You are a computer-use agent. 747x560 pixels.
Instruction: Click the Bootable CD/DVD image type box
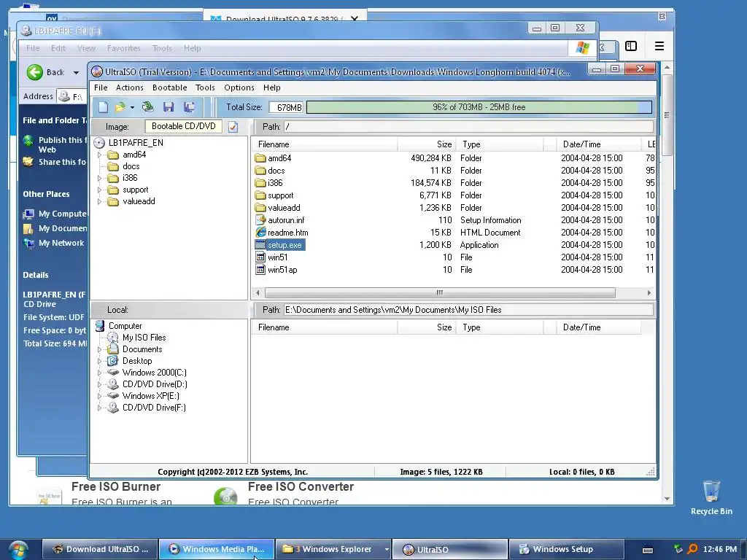[x=183, y=126]
